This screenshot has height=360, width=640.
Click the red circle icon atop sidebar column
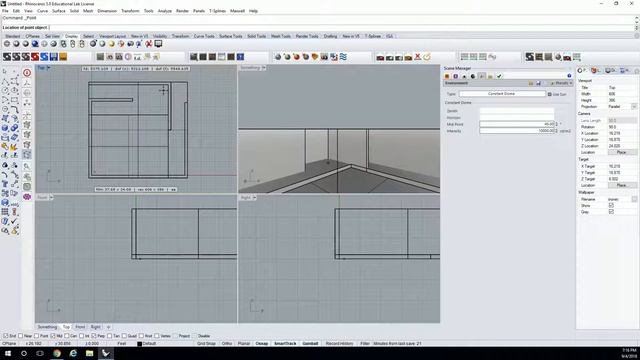pyautogui.click(x=27, y=73)
